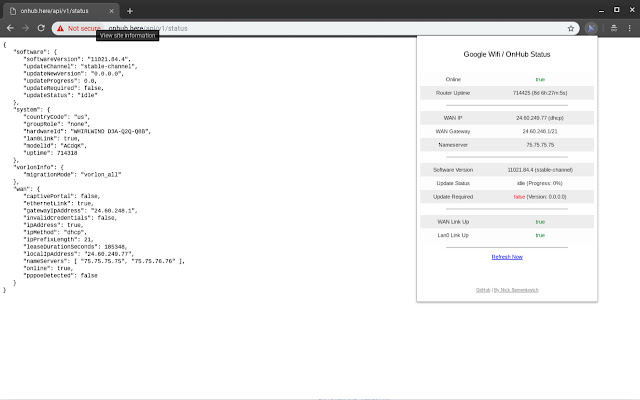Click the Update Required label
The height and width of the screenshot is (400, 640).
coord(453,197)
